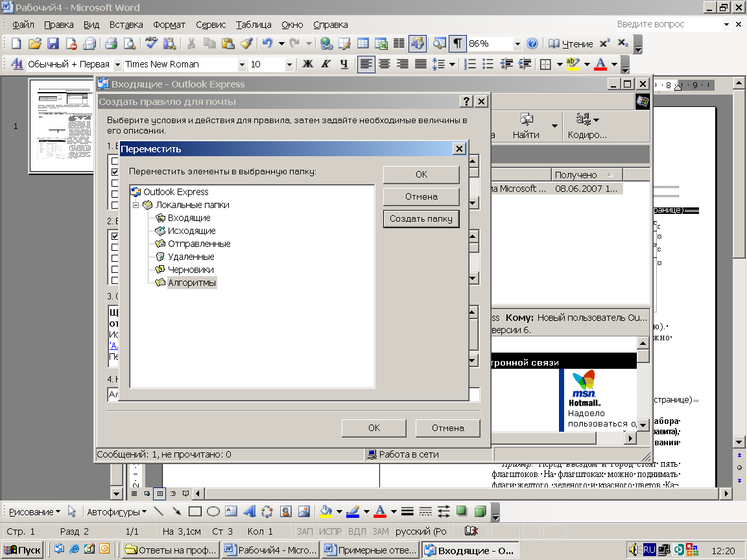The image size is (747, 560).
Task: Select the Oval drawing tool
Action: pos(213,511)
